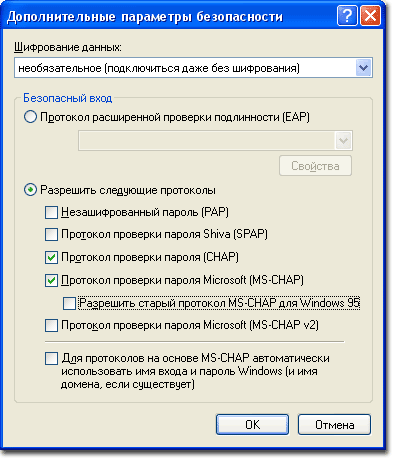The width and height of the screenshot is (400, 460).
Task: Click the Свойства button
Action: pos(315,166)
